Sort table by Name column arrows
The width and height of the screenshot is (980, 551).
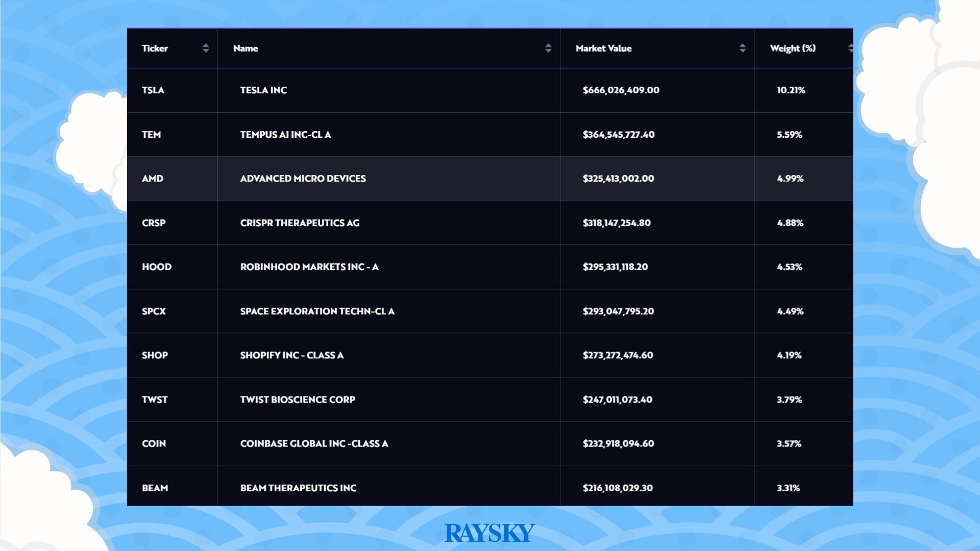pyautogui.click(x=548, y=48)
